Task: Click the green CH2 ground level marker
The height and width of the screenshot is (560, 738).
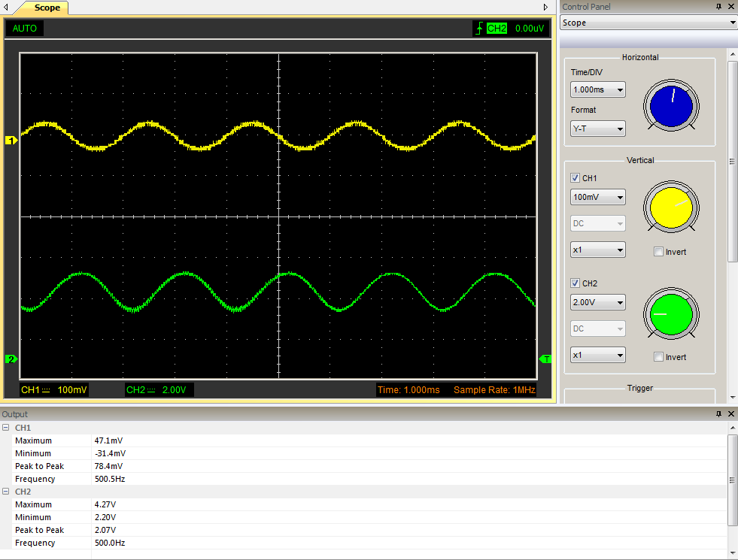Action: click(x=11, y=359)
